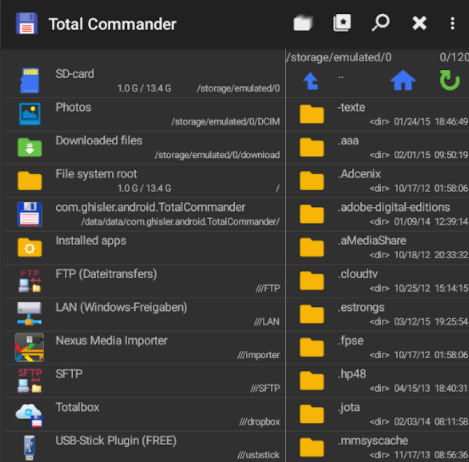Open the .jota folder name
469x462 pixels.
[x=349, y=407]
